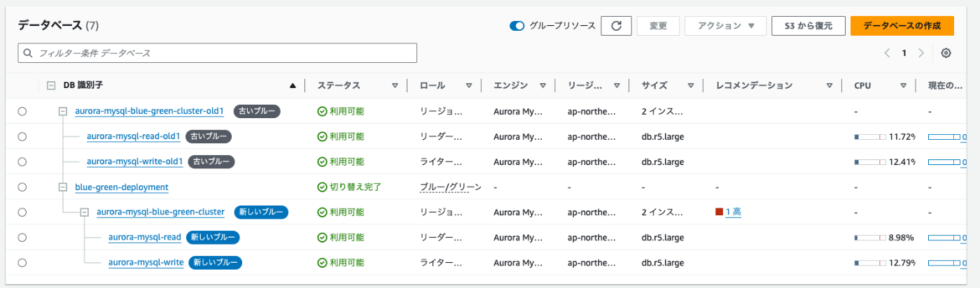
Task: Collapse aurora-mysql-blue-green-cluster tree node
Action: pyautogui.click(x=84, y=213)
